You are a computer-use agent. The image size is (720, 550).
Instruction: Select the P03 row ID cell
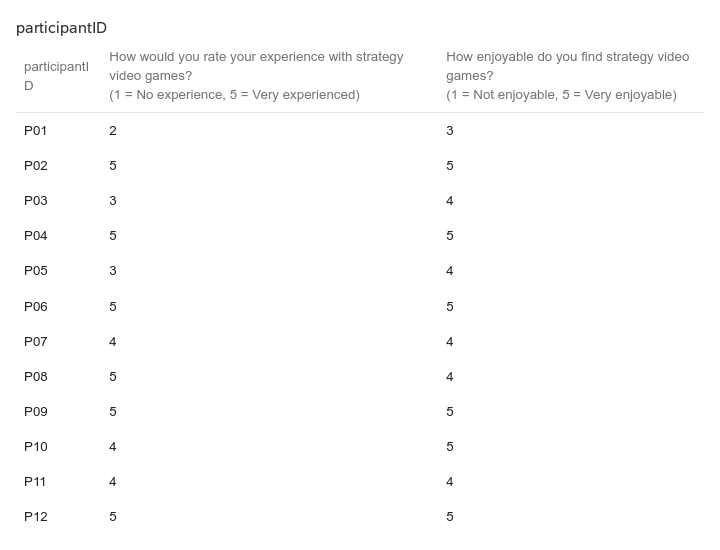36,201
